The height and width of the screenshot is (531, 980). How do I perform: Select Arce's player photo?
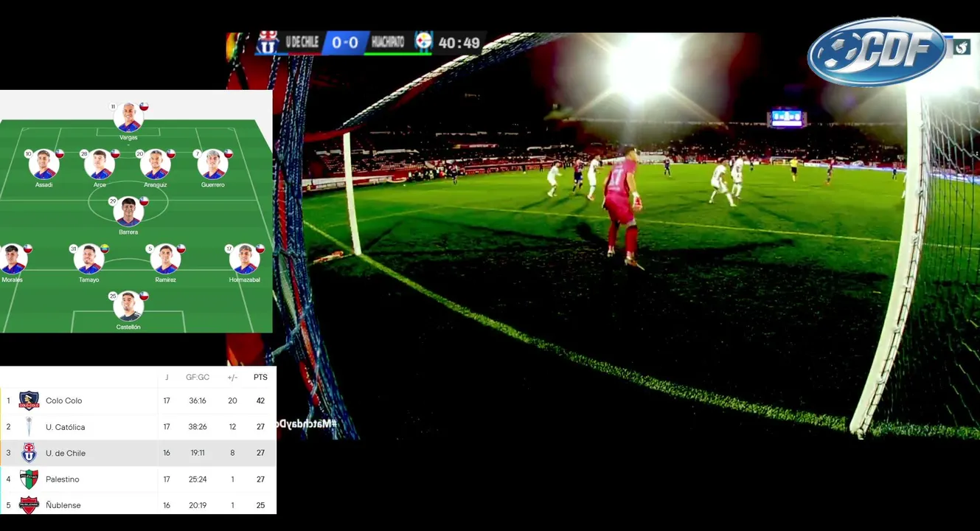point(100,164)
